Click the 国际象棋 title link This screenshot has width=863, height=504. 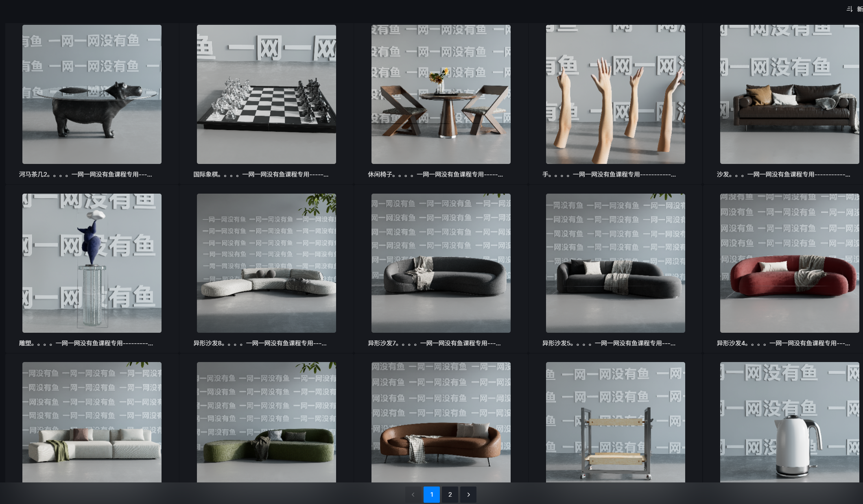[260, 175]
